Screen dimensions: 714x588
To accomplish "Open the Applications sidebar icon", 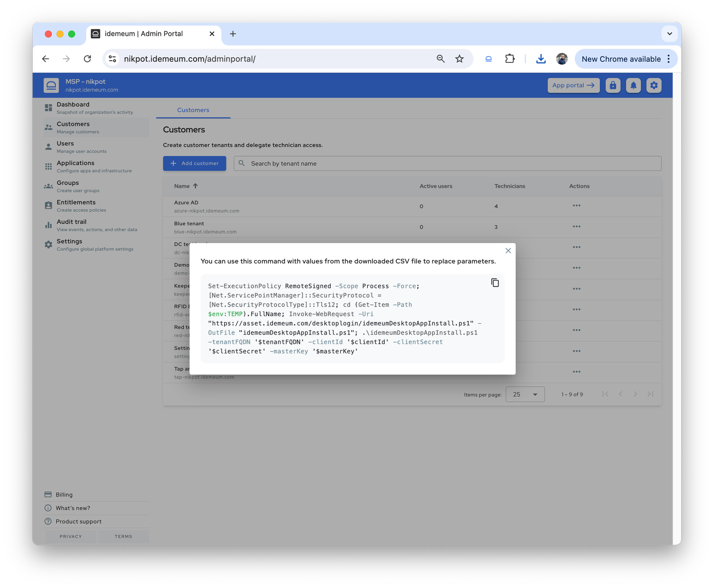I will (48, 166).
